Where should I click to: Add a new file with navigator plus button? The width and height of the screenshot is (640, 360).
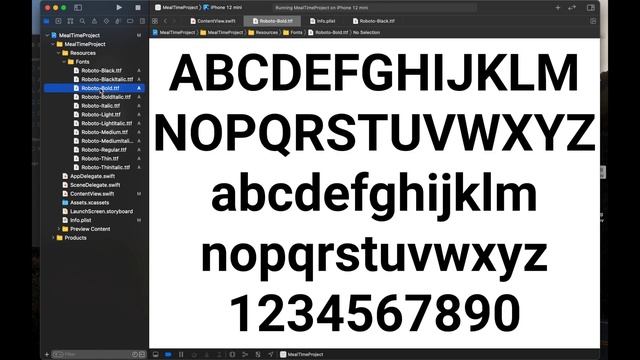(x=47, y=354)
